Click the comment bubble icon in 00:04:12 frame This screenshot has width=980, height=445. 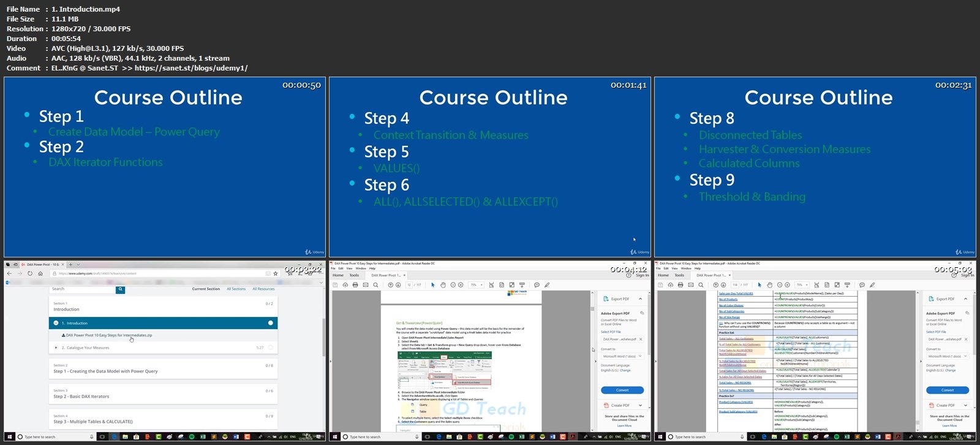tap(537, 285)
